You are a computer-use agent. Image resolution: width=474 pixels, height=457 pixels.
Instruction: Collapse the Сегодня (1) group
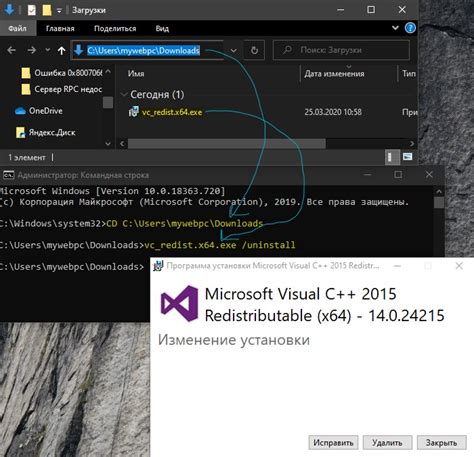click(124, 95)
